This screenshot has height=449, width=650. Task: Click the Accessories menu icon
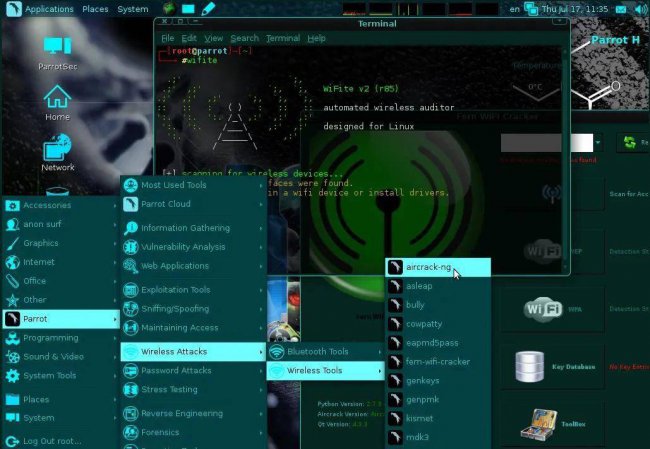click(x=12, y=205)
